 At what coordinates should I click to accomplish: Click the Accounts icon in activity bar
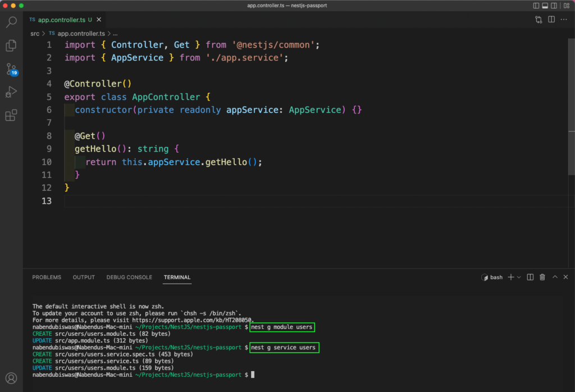(x=11, y=378)
